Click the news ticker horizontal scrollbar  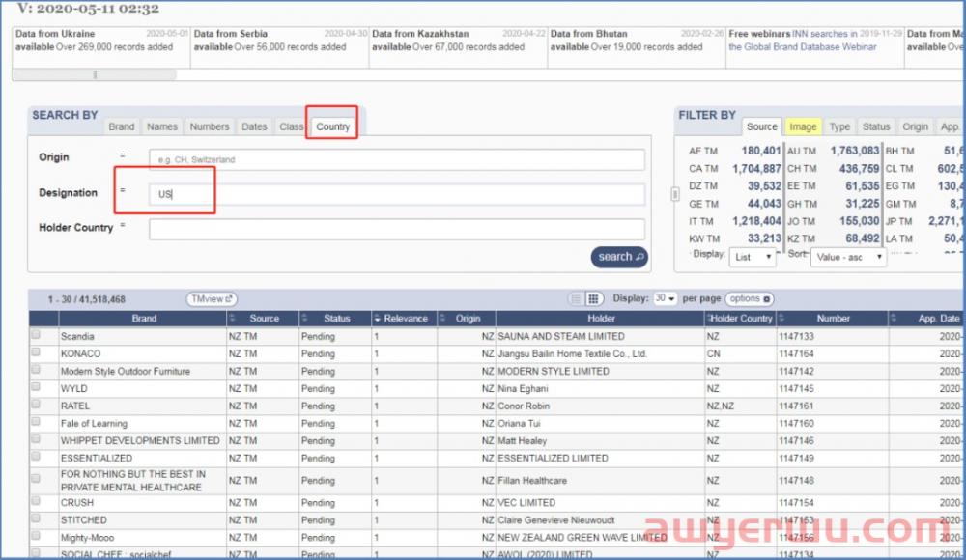[95, 74]
